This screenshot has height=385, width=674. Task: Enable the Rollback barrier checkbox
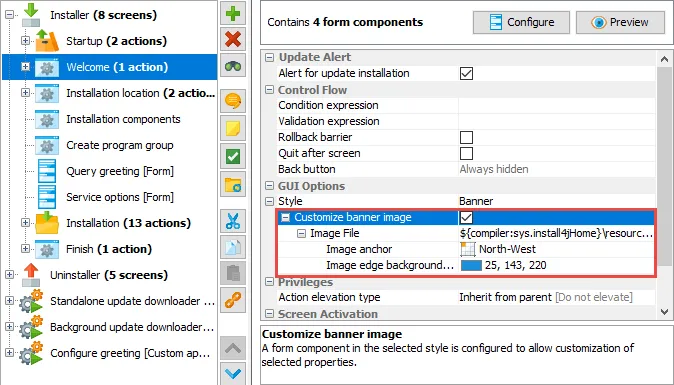pos(466,138)
